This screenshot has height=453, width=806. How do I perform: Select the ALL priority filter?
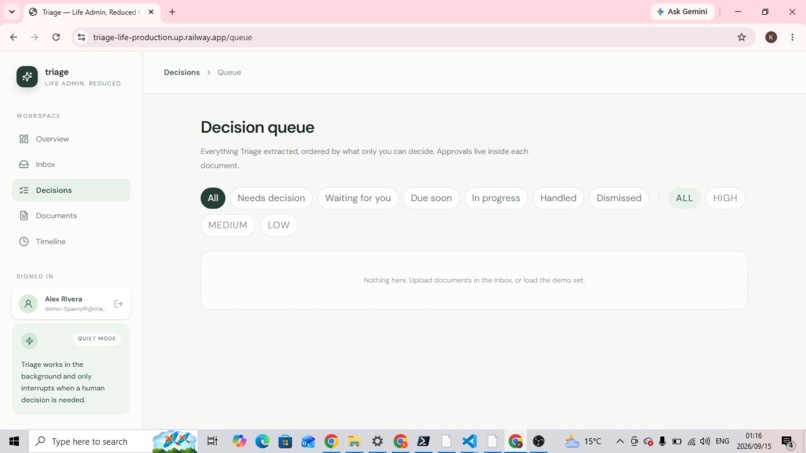(x=684, y=198)
